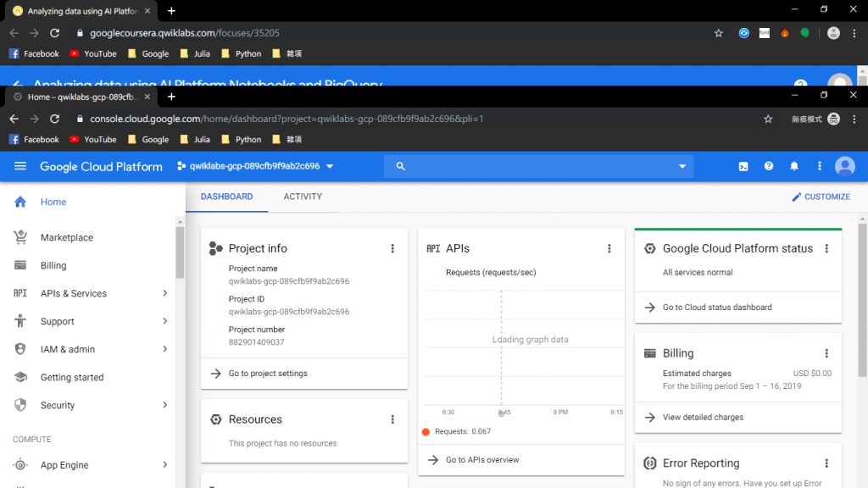Click the dashboard vertical scrollbar
The image size is (868, 488).
(862, 301)
